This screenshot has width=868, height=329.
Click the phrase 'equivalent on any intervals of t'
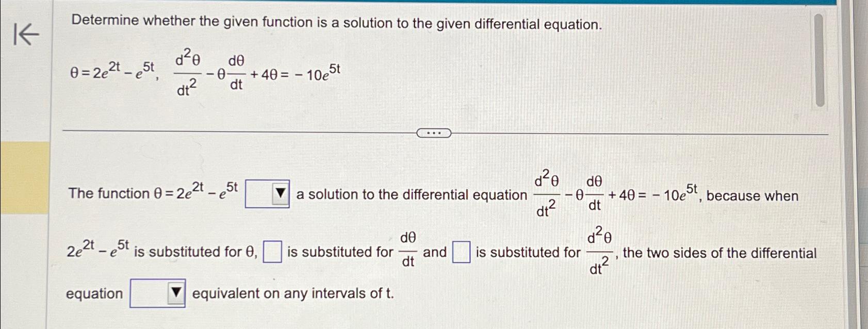tap(291, 294)
